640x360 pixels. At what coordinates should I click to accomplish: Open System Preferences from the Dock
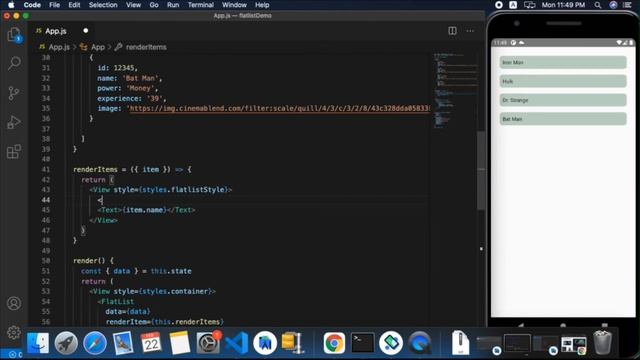coord(208,343)
